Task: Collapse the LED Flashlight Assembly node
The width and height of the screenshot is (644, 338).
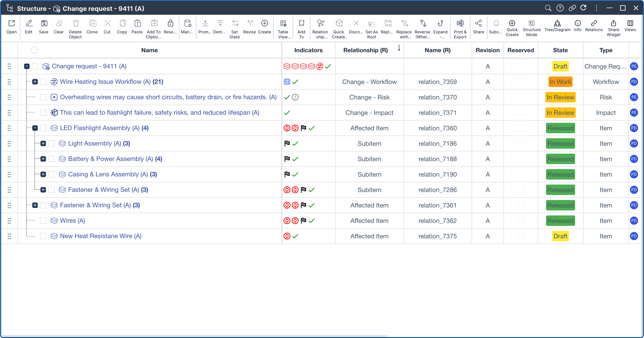Action: pyautogui.click(x=35, y=128)
